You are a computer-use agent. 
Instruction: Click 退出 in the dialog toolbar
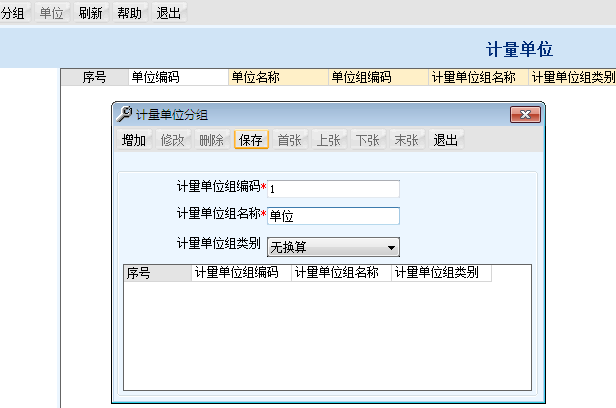446,140
